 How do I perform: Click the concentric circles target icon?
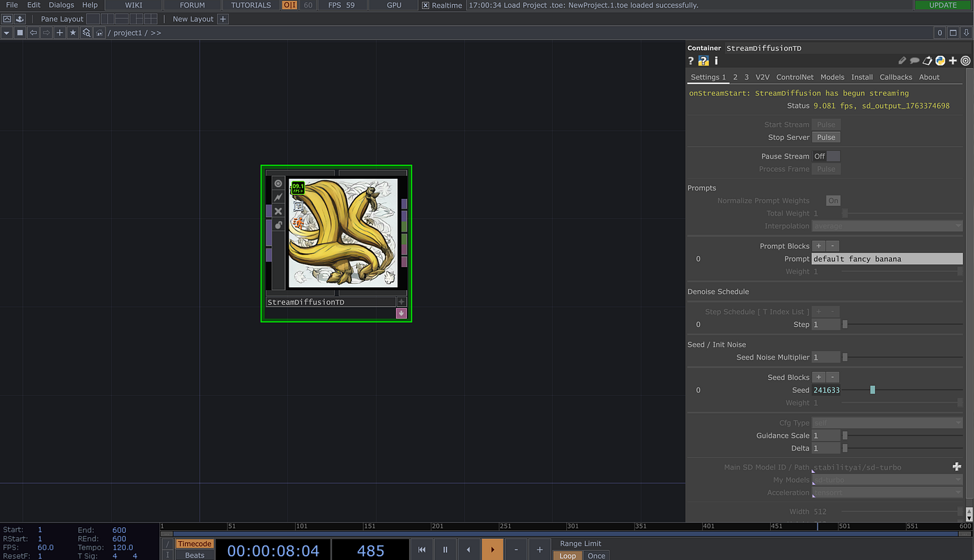pos(966,61)
